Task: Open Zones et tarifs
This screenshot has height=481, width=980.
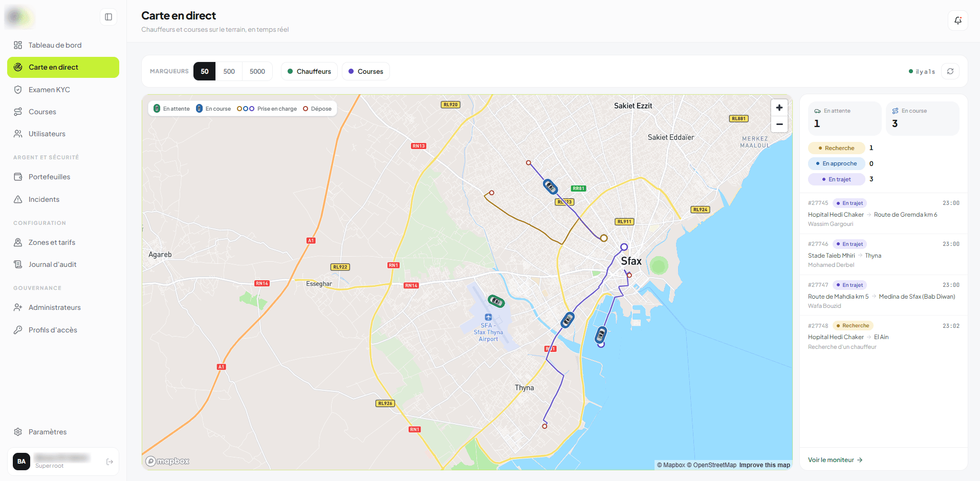Action: pos(63,242)
